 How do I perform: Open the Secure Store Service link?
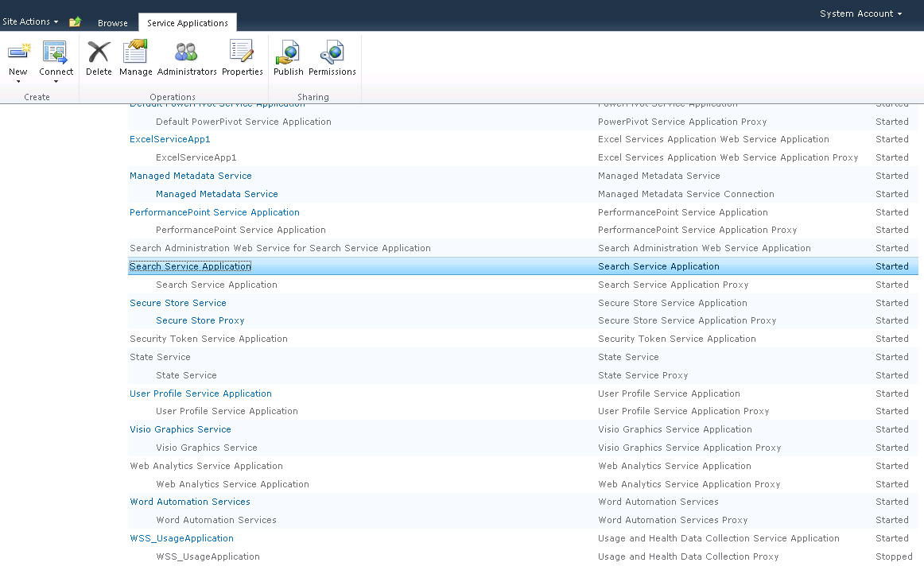[x=178, y=303]
